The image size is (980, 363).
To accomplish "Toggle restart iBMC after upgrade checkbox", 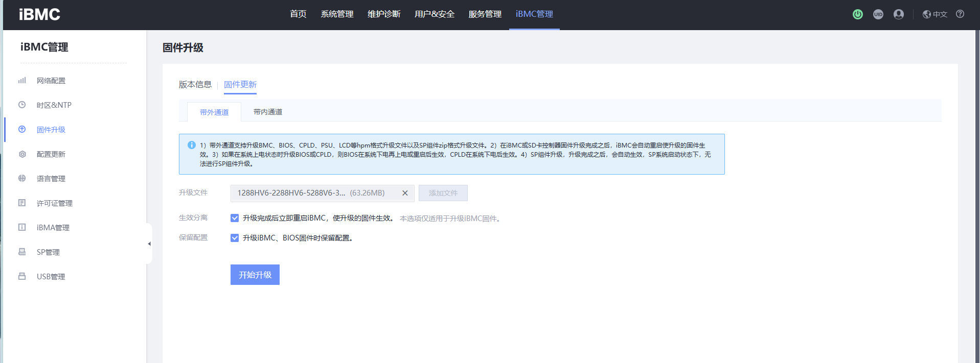I will (x=235, y=218).
